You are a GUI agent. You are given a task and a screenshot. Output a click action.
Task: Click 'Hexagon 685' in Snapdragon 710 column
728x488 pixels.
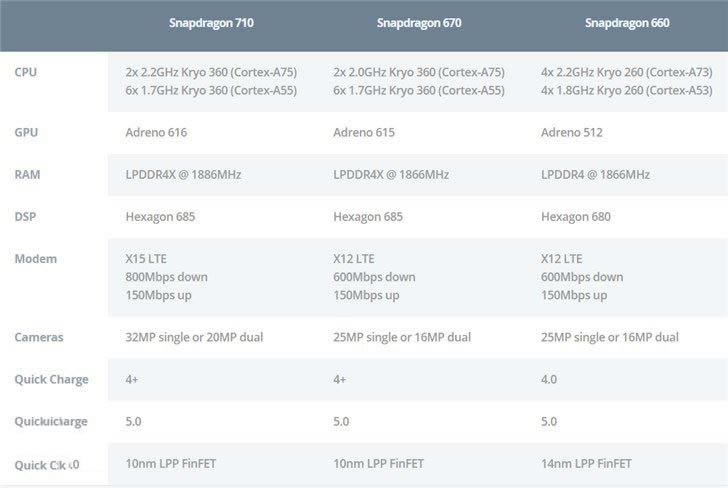pos(160,217)
